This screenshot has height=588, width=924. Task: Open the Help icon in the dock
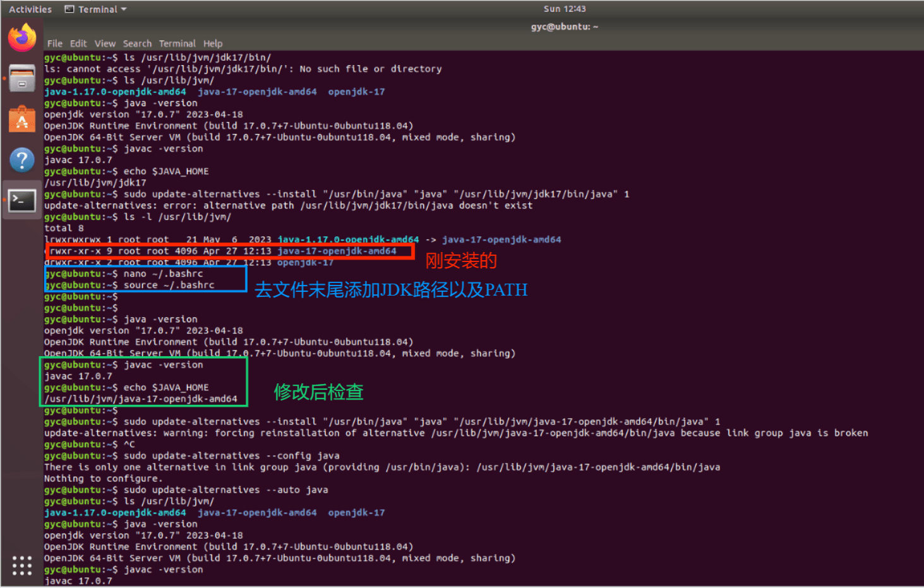click(21, 160)
